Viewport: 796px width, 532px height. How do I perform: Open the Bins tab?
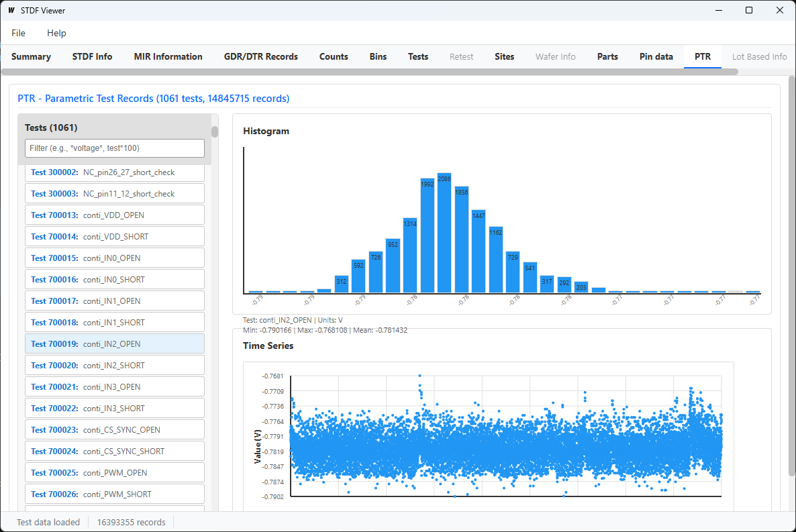click(x=378, y=56)
